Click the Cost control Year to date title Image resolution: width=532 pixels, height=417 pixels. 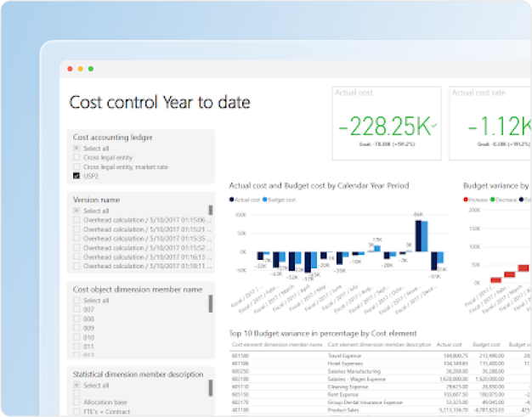click(160, 102)
